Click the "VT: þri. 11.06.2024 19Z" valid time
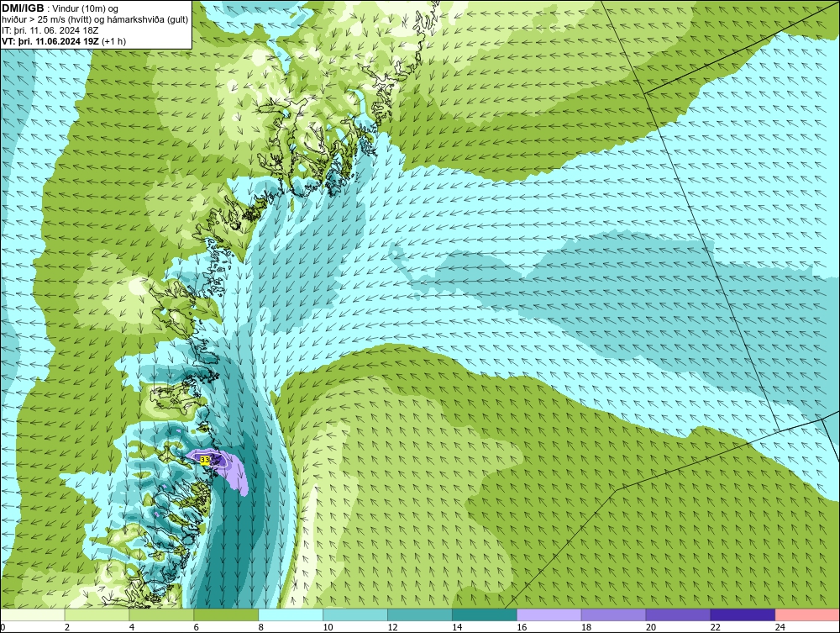The image size is (840, 633). 50,41
